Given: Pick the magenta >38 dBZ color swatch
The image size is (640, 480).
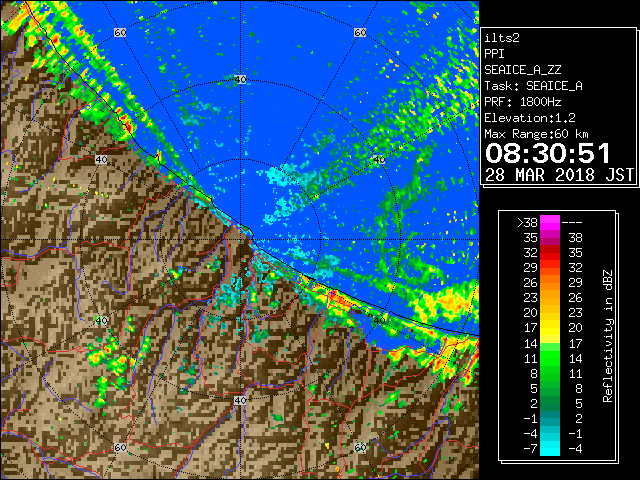Looking at the screenshot, I should 550,223.
